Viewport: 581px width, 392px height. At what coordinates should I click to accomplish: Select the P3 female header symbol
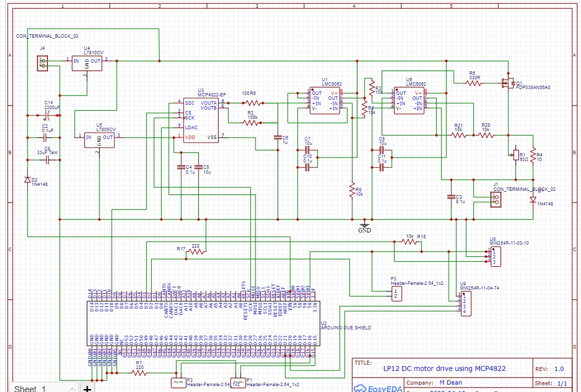[x=396, y=294]
